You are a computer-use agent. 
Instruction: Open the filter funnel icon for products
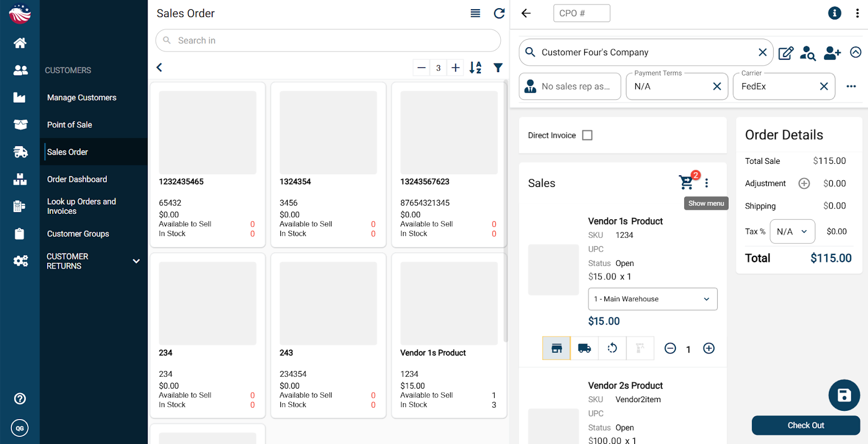pos(498,68)
